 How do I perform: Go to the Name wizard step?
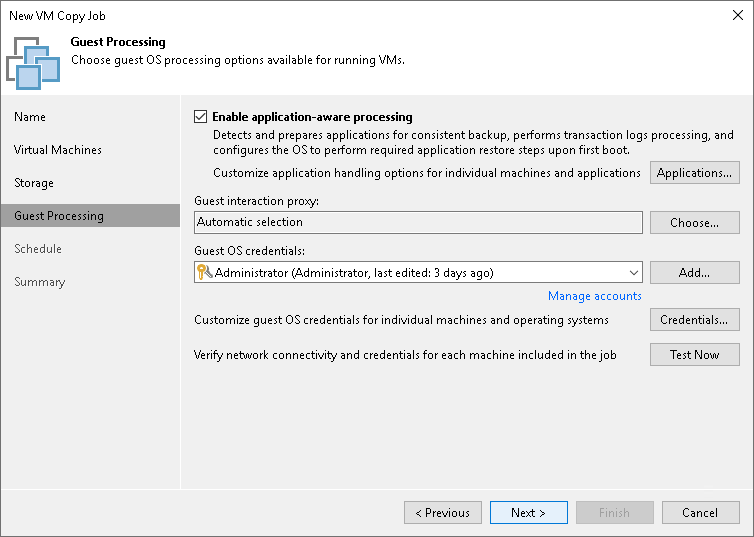tap(30, 117)
